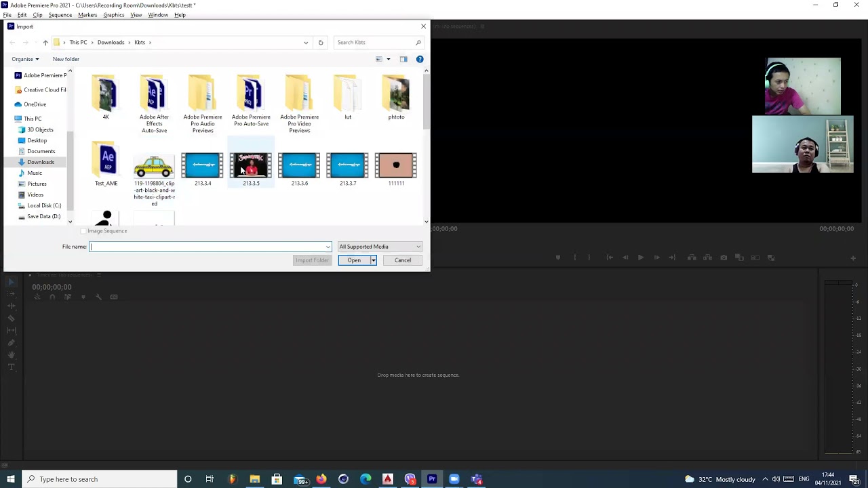
Task: Click the taskbar search box
Action: [x=99, y=479]
